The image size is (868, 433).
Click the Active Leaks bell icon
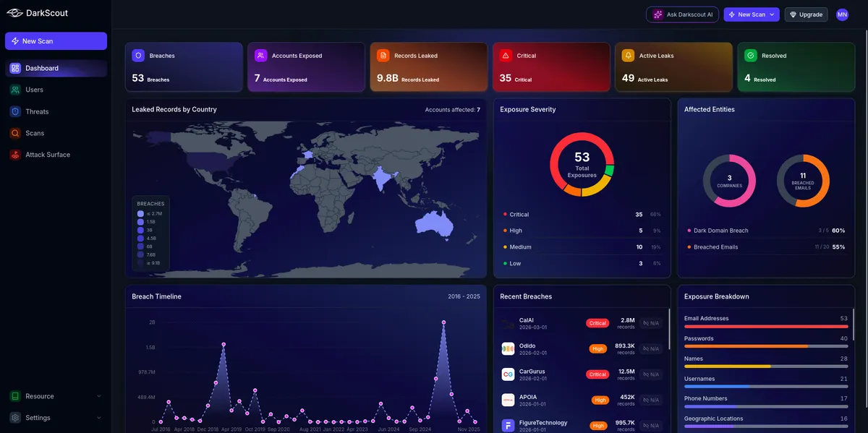click(x=628, y=56)
